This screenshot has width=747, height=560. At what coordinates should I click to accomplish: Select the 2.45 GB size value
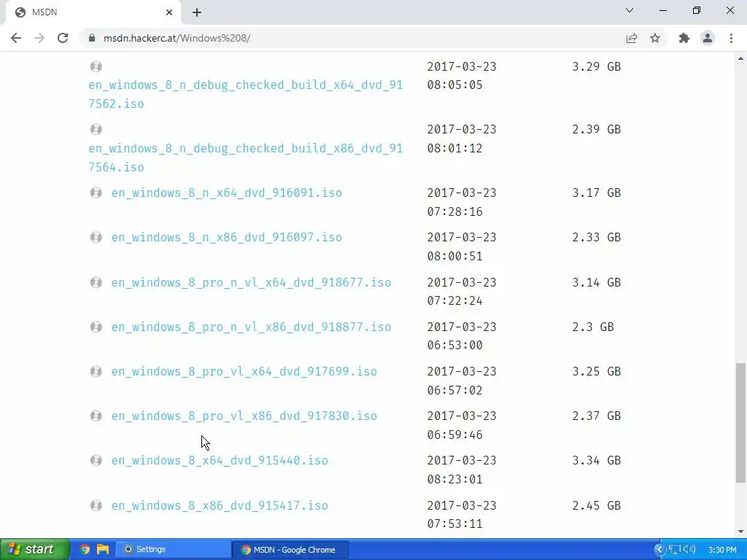pos(597,506)
